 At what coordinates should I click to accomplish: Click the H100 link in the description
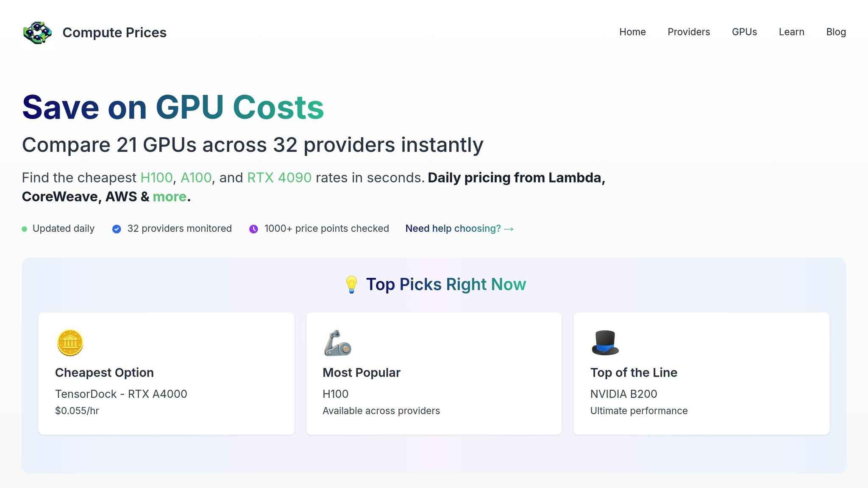(x=156, y=177)
